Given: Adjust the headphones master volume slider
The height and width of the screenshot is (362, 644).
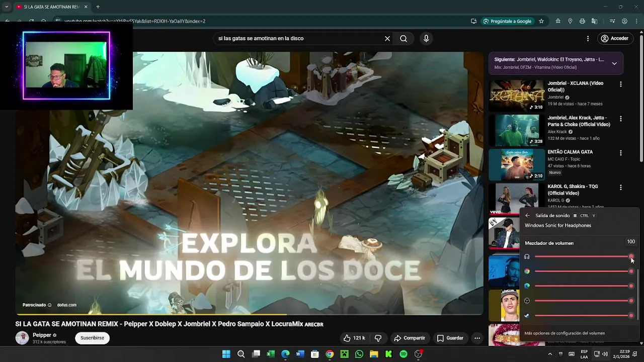Looking at the screenshot, I should tap(583, 256).
